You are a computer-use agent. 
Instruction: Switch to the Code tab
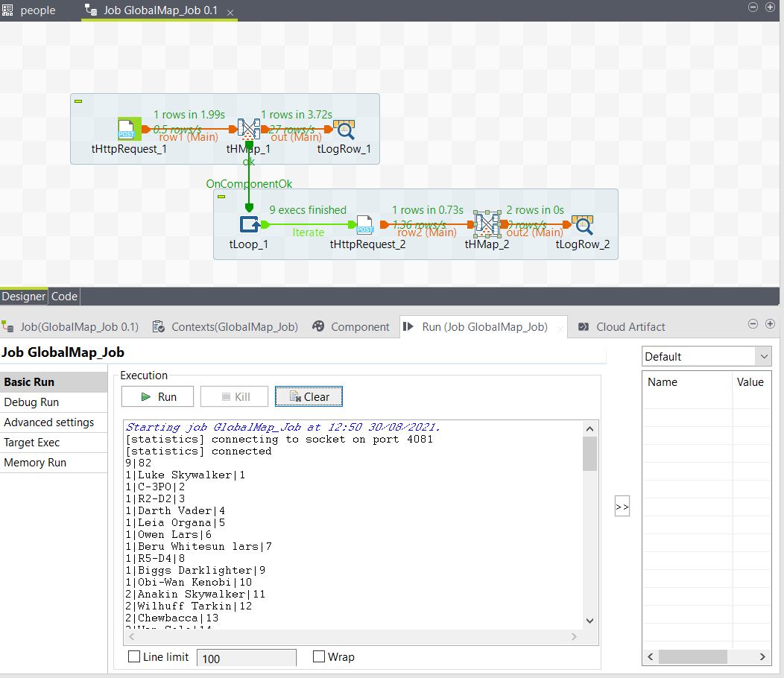[64, 296]
